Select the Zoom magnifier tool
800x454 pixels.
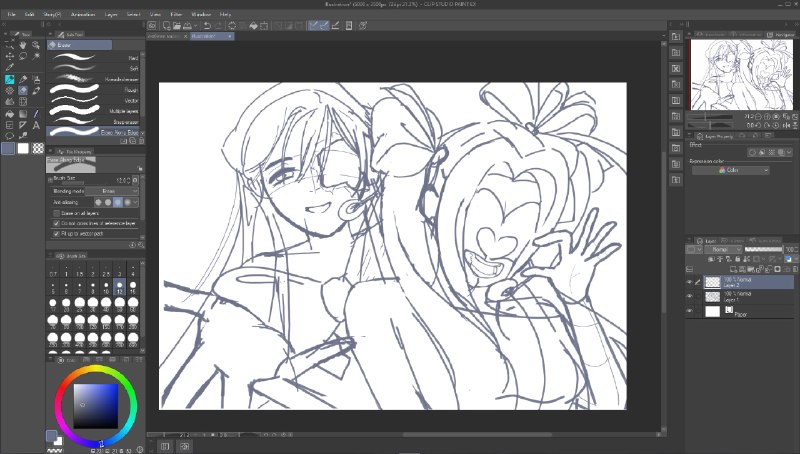36,45
